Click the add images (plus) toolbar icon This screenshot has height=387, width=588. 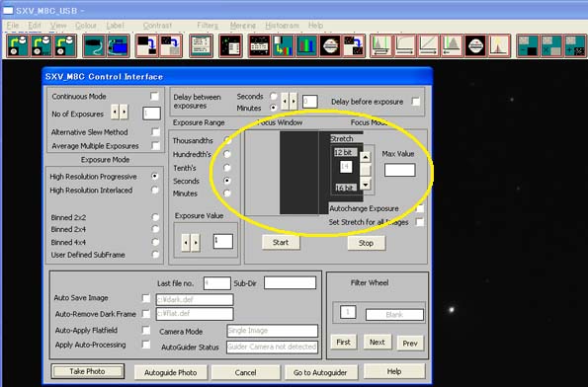575,45
